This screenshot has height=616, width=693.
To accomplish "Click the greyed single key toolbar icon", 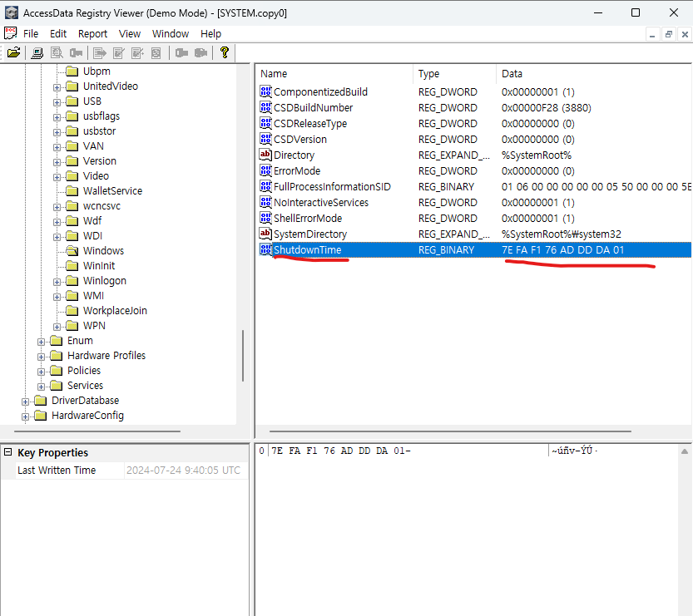I will point(181,53).
